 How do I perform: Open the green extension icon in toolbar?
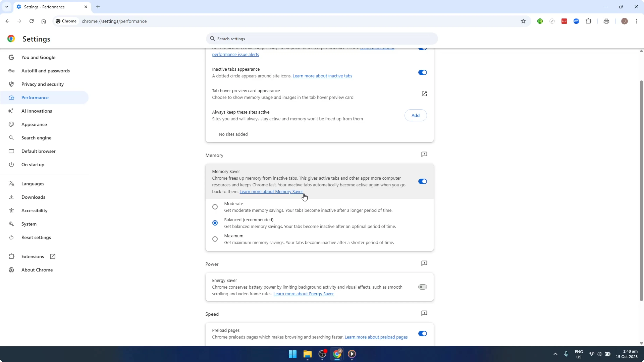[540, 21]
